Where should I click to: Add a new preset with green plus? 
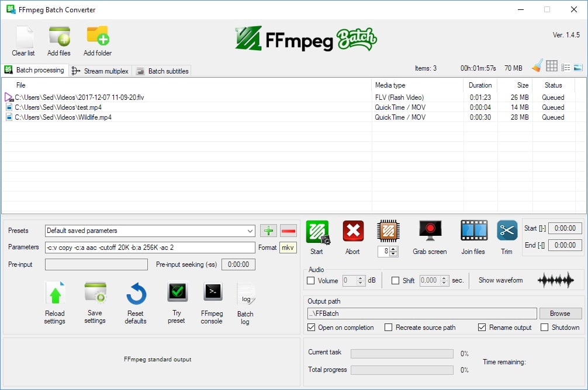pyautogui.click(x=268, y=231)
